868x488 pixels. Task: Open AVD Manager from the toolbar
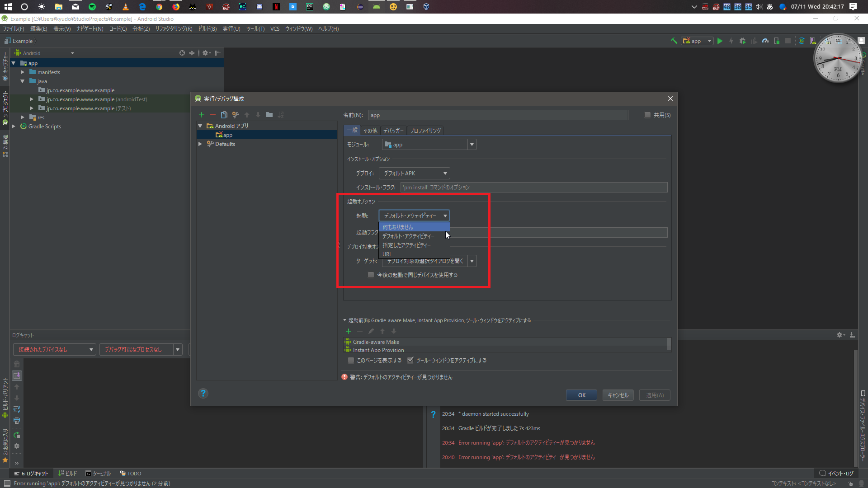click(813, 41)
